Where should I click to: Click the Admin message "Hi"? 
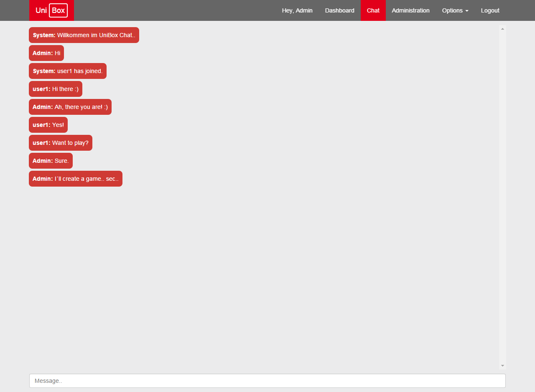46,53
